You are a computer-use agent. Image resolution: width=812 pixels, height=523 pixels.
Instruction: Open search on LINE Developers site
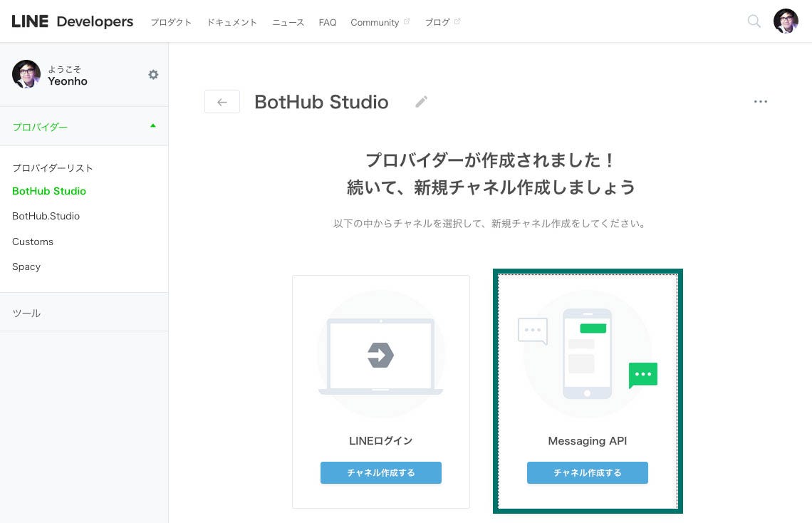(754, 21)
